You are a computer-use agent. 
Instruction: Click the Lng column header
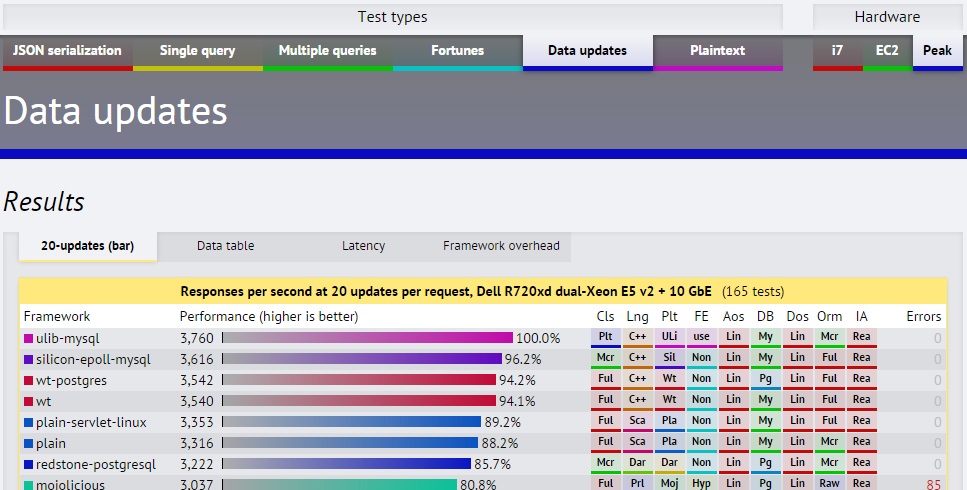[x=638, y=316]
